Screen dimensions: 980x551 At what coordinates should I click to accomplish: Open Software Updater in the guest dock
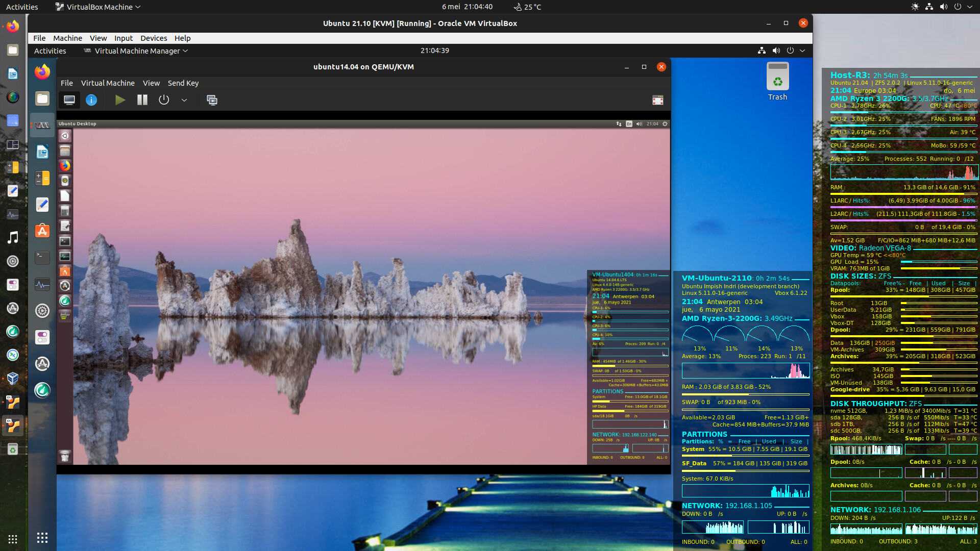[x=42, y=364]
